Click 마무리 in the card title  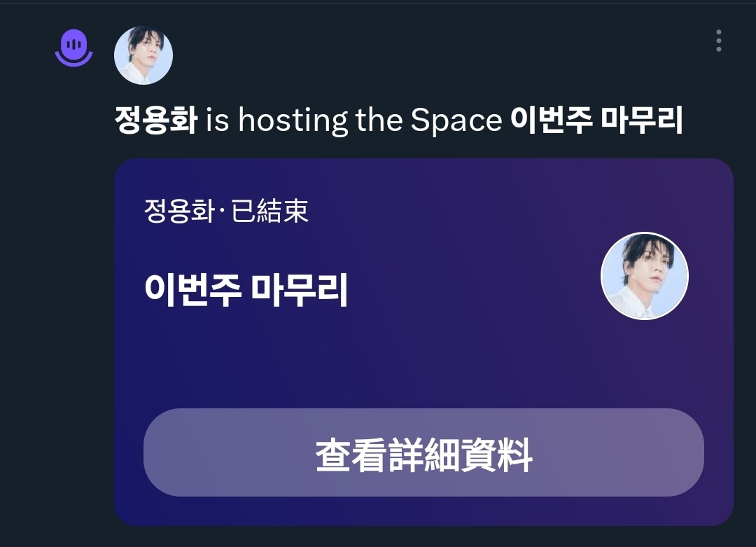(299, 290)
